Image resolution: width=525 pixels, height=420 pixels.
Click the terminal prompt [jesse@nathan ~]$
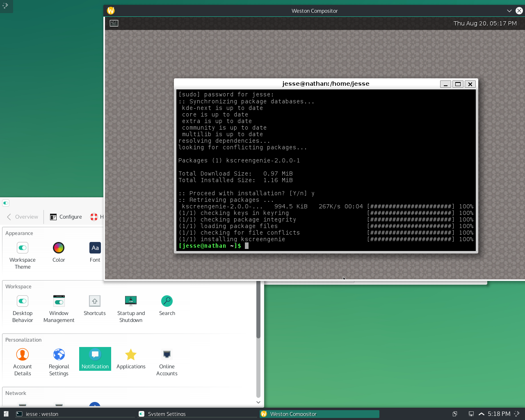click(210, 246)
